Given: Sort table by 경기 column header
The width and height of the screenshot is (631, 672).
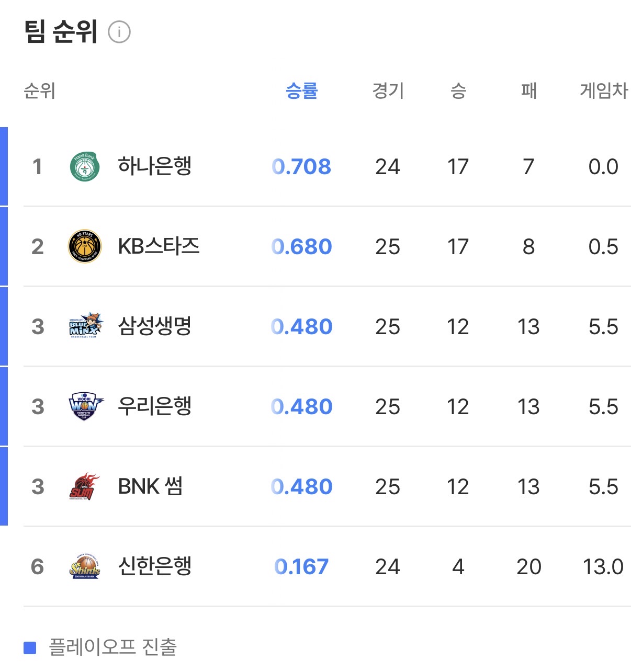Looking at the screenshot, I should click(x=388, y=91).
